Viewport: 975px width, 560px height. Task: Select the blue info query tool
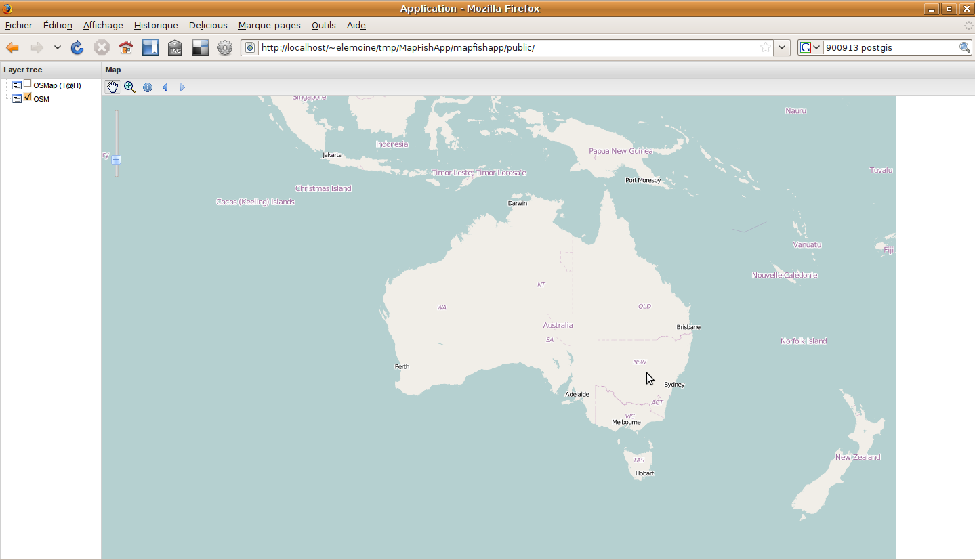148,87
